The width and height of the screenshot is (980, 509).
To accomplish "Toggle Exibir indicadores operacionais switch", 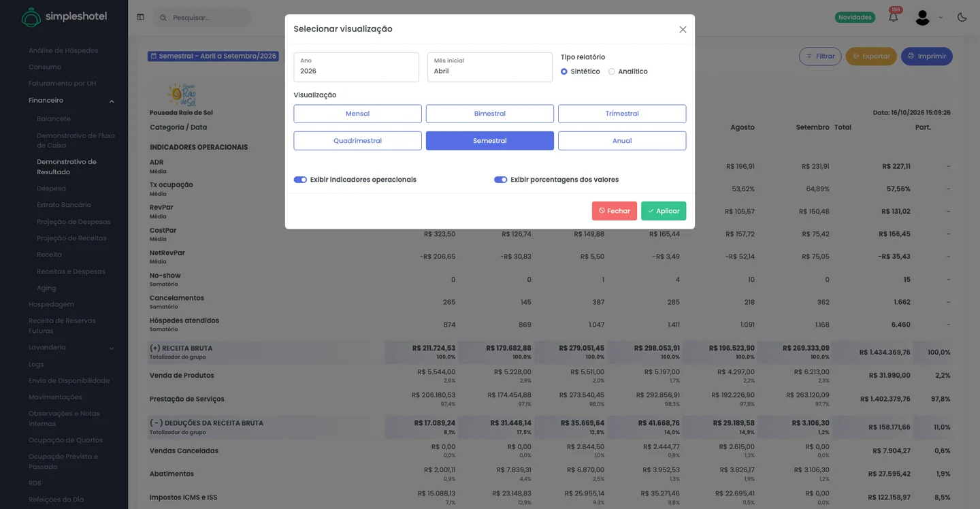I will click(x=300, y=180).
